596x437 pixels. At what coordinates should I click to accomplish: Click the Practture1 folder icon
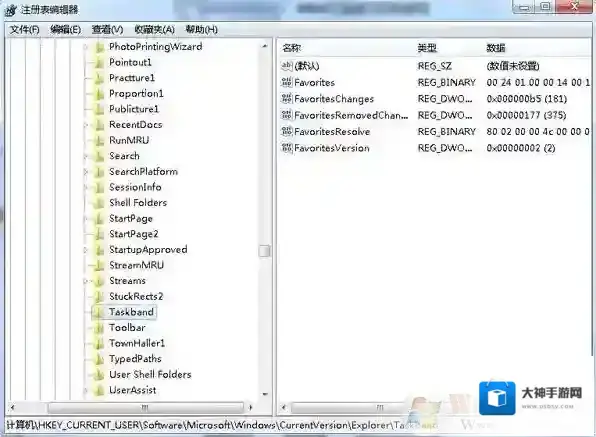[x=99, y=78]
